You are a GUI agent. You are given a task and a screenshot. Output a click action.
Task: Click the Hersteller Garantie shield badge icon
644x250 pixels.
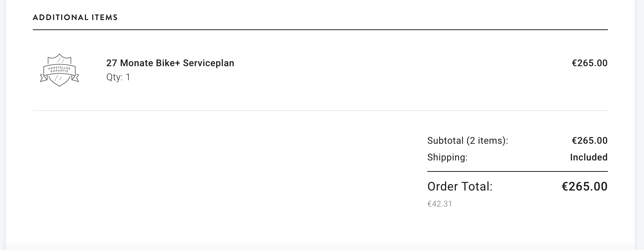click(60, 70)
